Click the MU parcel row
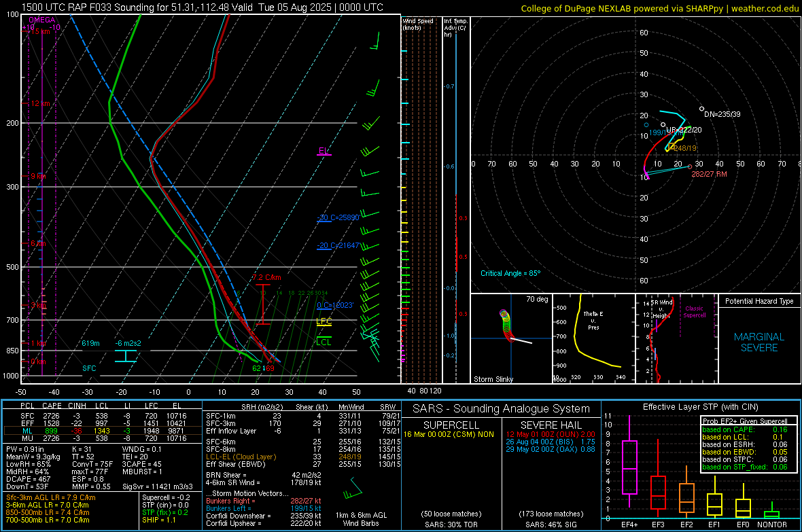Image resolution: width=802 pixels, height=532 pixels. point(101,438)
